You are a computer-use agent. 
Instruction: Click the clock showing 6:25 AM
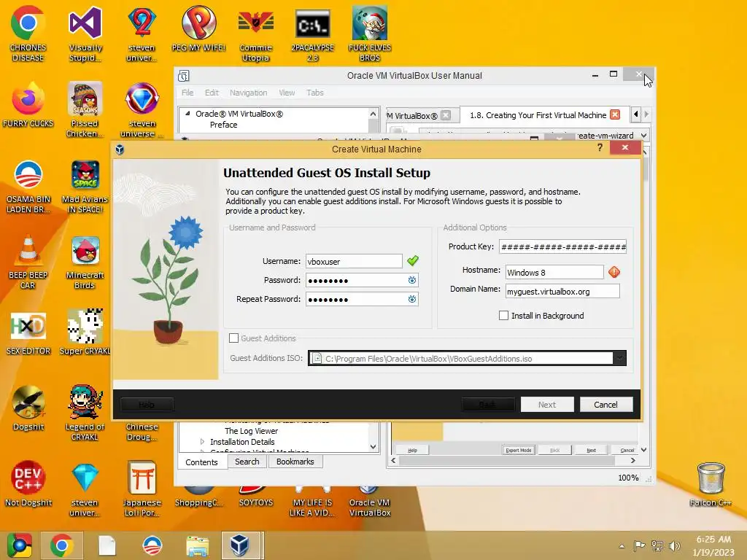click(713, 540)
